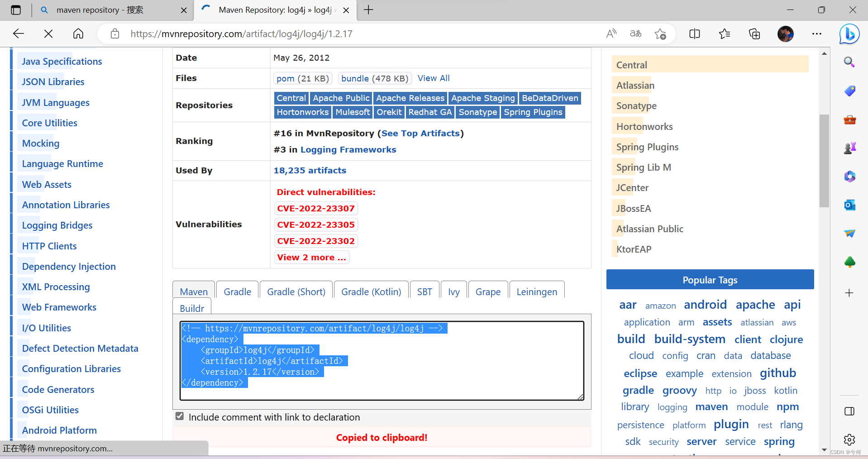868x459 pixels.
Task: Add this page to favorites
Action: 660,33
